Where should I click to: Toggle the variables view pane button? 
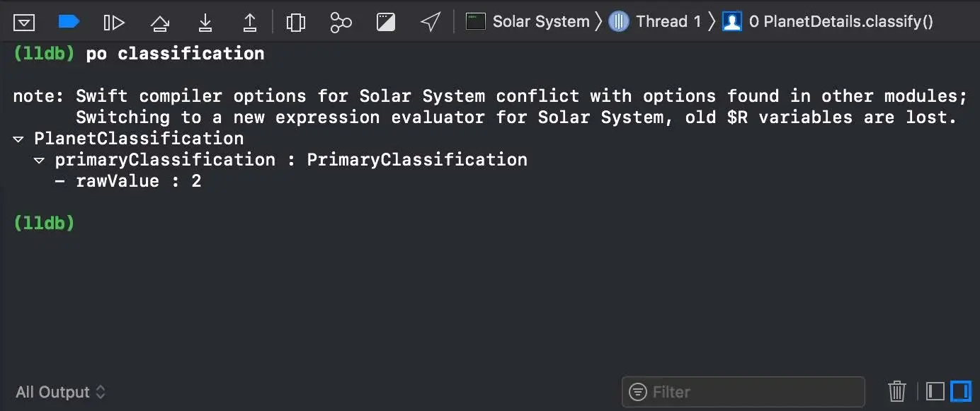pos(935,391)
